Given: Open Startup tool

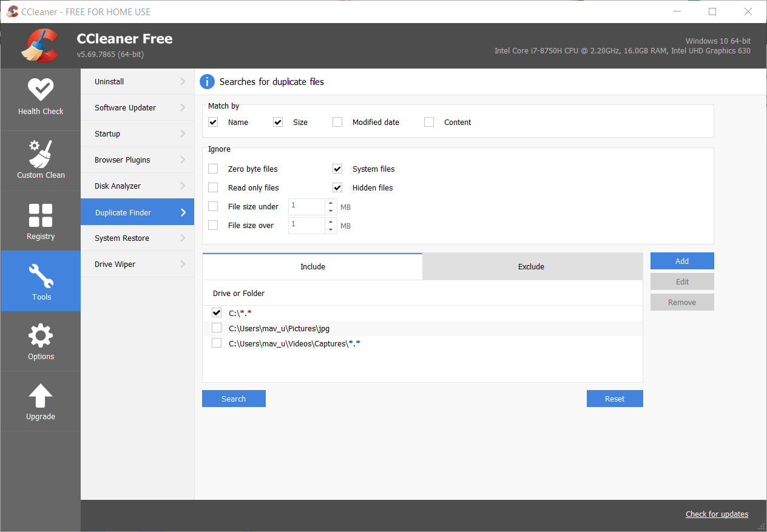Looking at the screenshot, I should [138, 133].
